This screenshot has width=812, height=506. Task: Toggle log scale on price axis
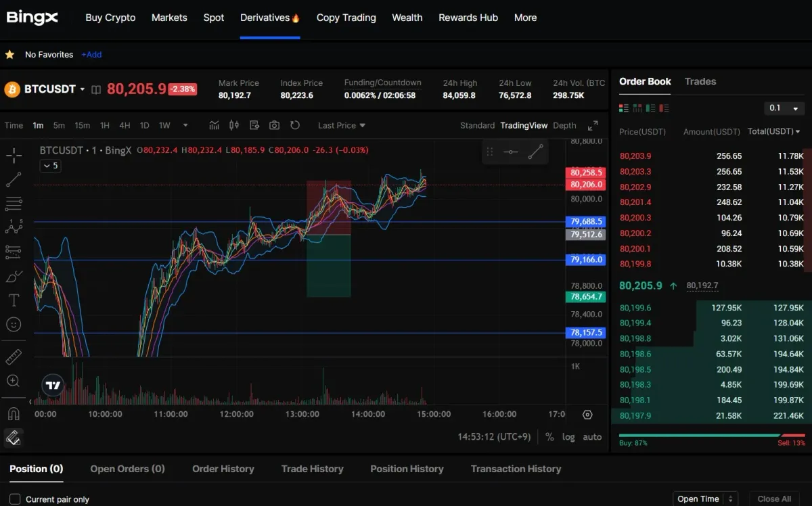click(x=568, y=437)
